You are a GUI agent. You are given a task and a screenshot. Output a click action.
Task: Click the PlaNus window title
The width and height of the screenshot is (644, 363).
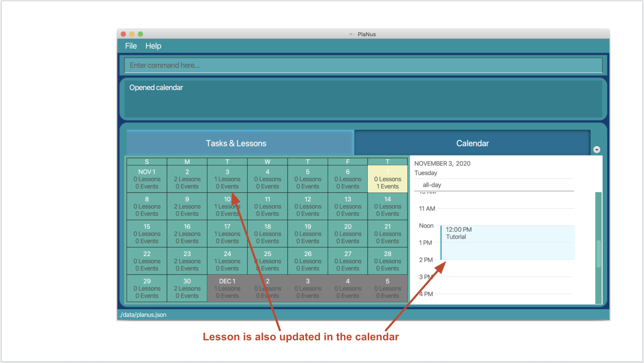click(367, 34)
